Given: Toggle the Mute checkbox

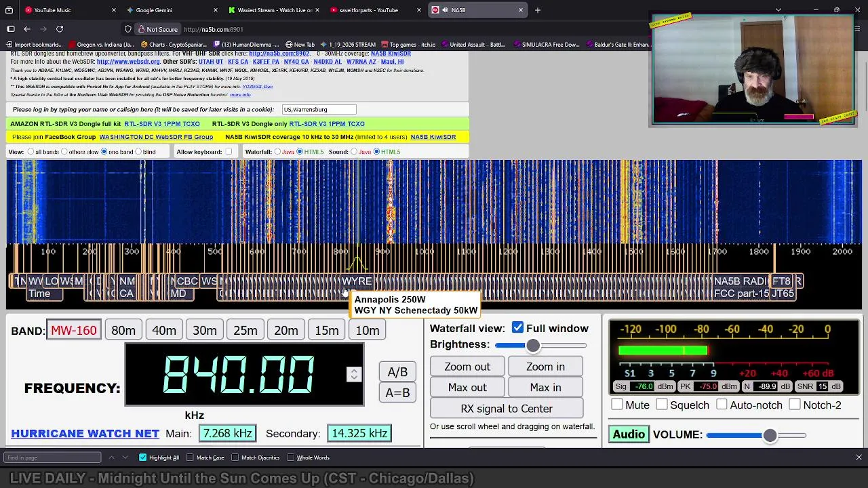Looking at the screenshot, I should coord(617,405).
